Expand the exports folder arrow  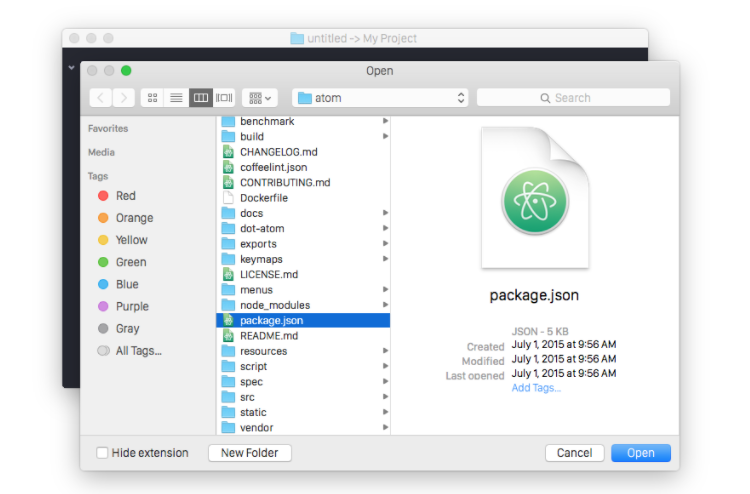point(385,244)
